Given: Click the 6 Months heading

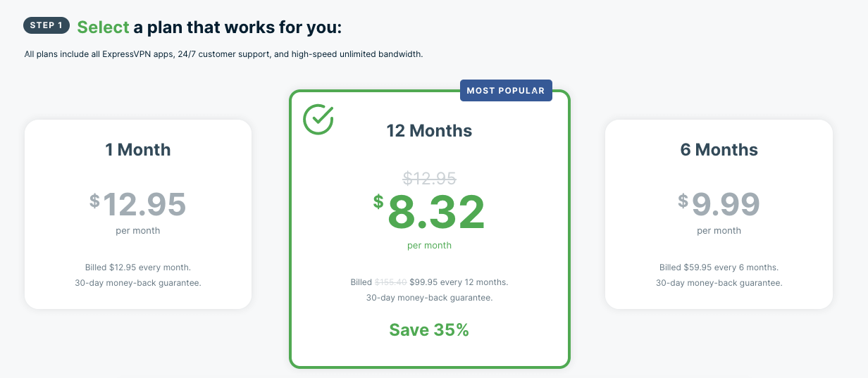Looking at the screenshot, I should tap(719, 150).
